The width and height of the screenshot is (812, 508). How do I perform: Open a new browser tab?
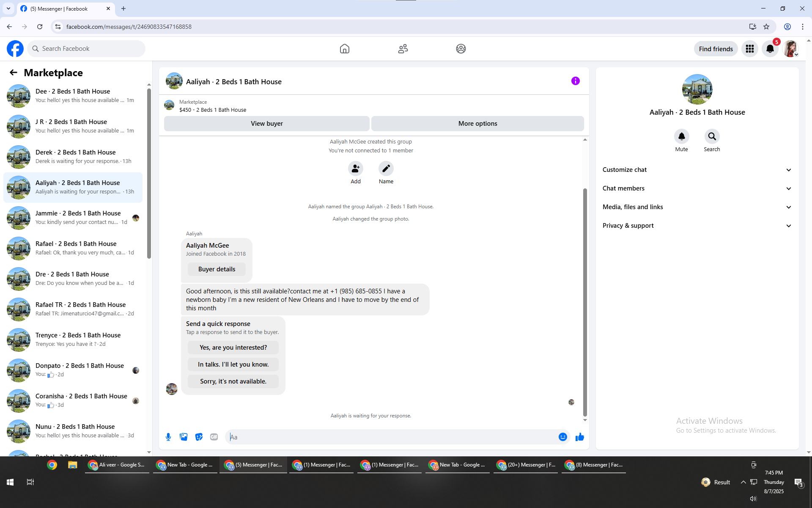(x=123, y=8)
